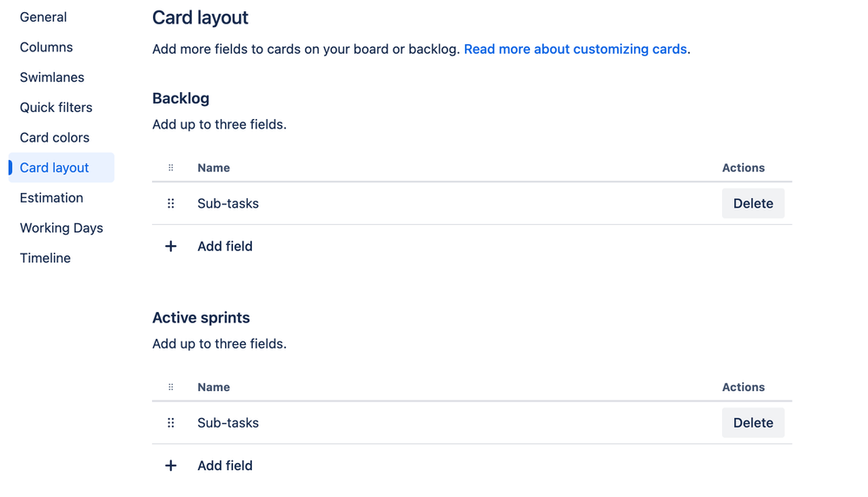Click the plus icon under Active sprints
The width and height of the screenshot is (868, 497).
[x=170, y=466]
